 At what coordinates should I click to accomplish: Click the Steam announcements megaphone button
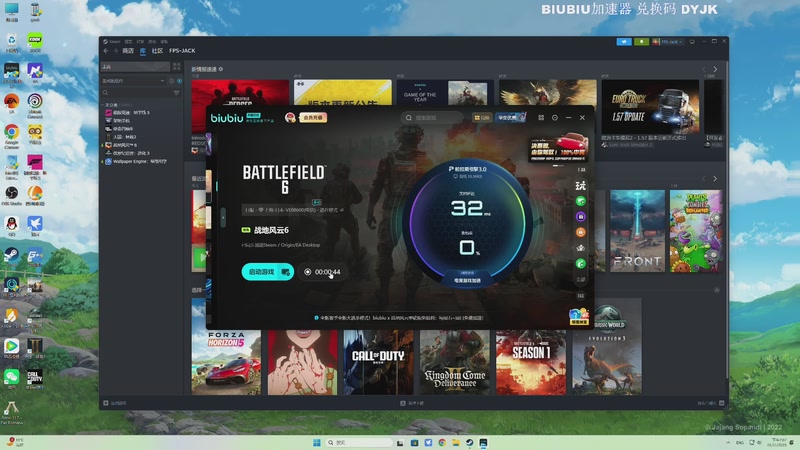point(624,42)
